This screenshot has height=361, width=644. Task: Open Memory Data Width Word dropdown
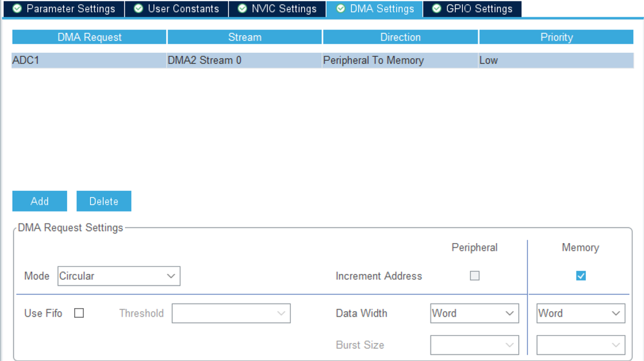[581, 313]
